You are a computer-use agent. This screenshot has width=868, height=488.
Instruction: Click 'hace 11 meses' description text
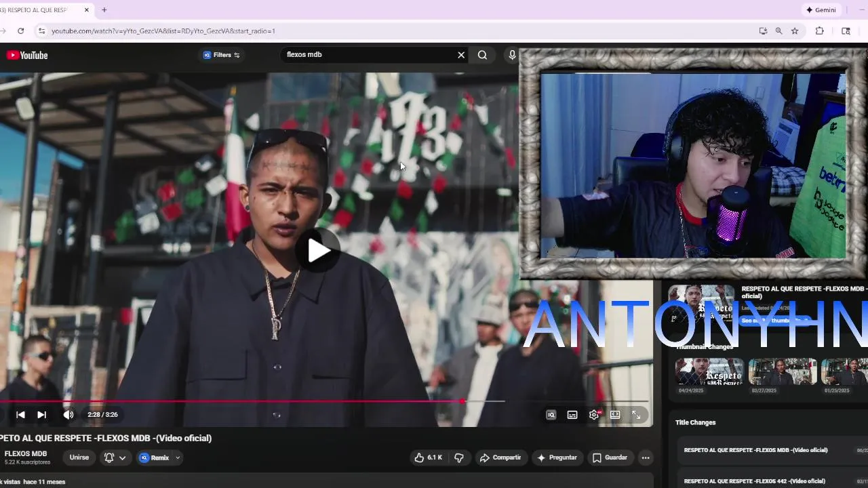click(x=44, y=482)
